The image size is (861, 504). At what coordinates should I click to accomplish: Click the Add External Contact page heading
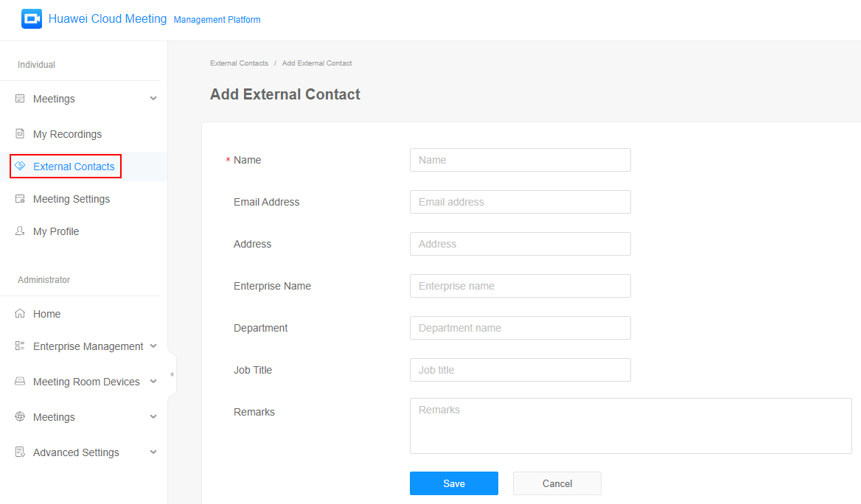(x=285, y=94)
